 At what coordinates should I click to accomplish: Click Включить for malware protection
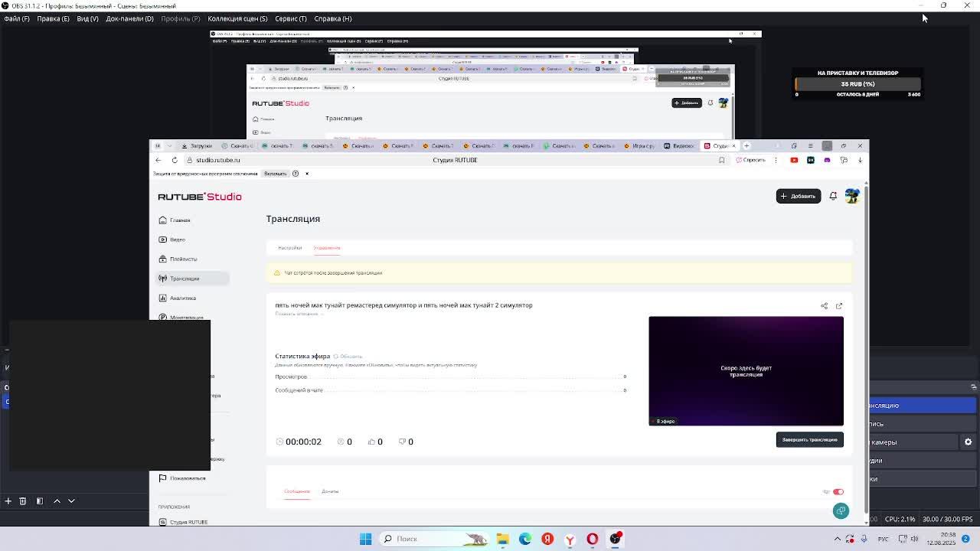(275, 174)
